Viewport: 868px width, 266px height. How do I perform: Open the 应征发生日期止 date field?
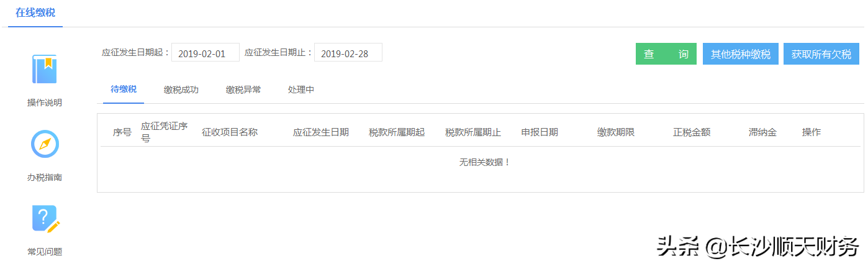tap(348, 53)
